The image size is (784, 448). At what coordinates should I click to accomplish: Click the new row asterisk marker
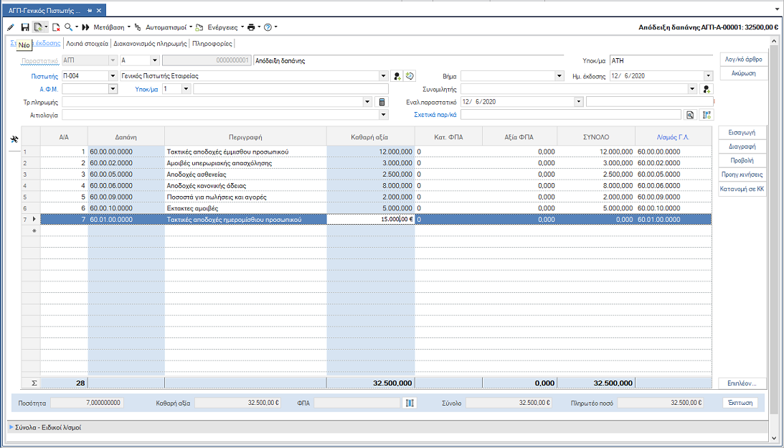pyautogui.click(x=34, y=231)
